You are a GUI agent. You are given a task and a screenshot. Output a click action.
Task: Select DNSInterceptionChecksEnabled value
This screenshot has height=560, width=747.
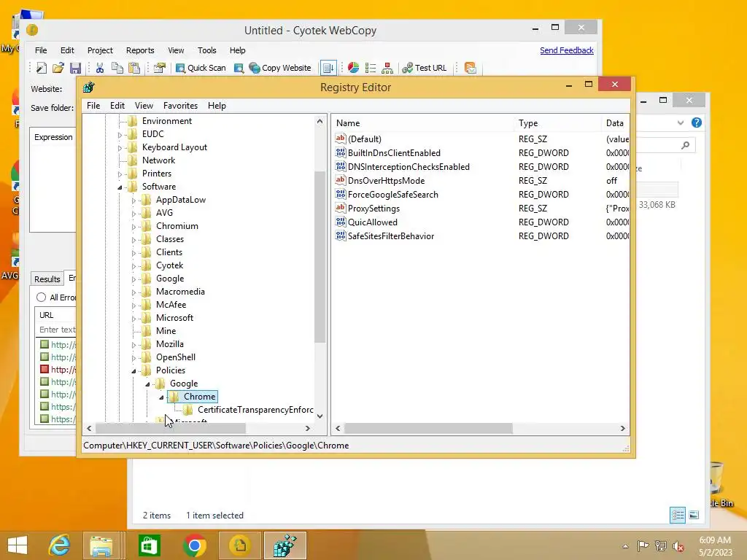[409, 167]
